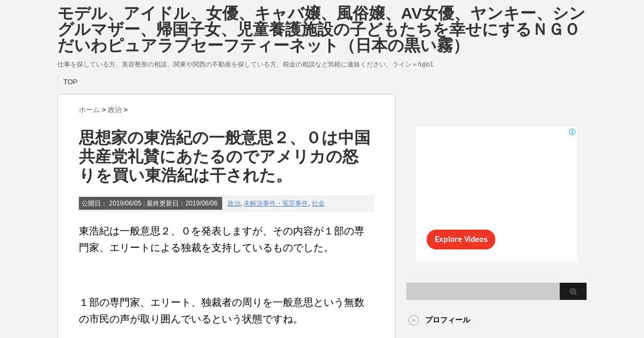Open the TOP menu item
644x338 pixels.
70,82
